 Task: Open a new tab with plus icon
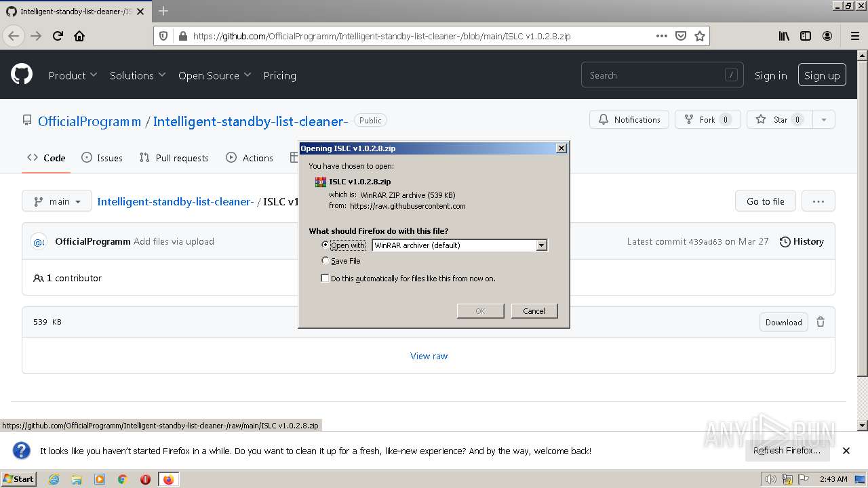coord(163,11)
